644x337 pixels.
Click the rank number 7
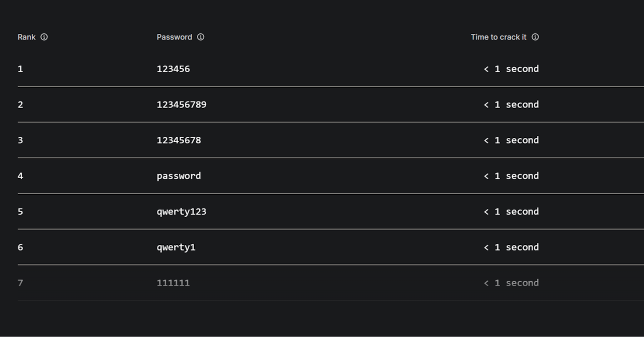pos(20,283)
